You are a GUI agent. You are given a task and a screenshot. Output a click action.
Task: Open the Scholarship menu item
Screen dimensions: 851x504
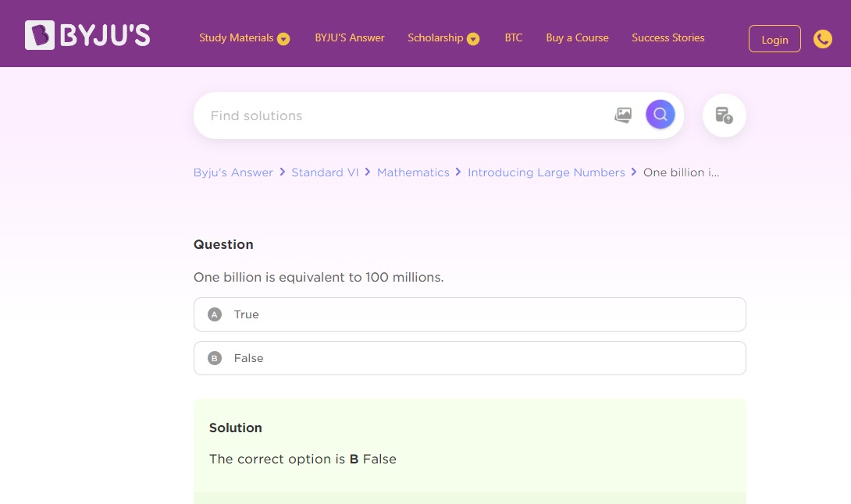point(436,38)
